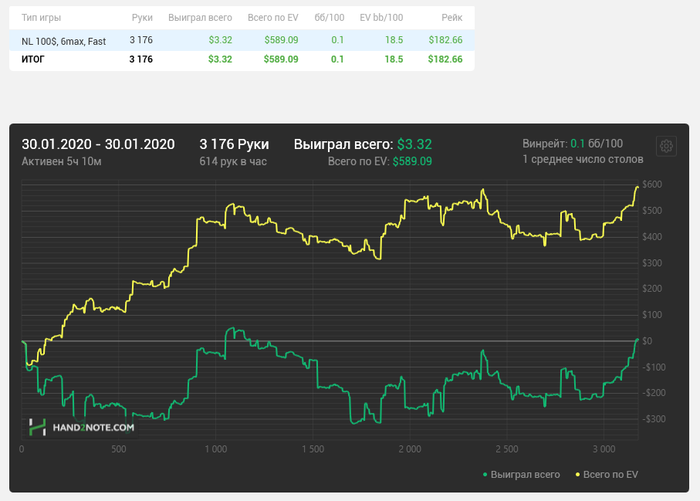The width and height of the screenshot is (700, 501).
Task: Click the 'Винрейт: 0.1 бб/100' label
Action: 573,144
